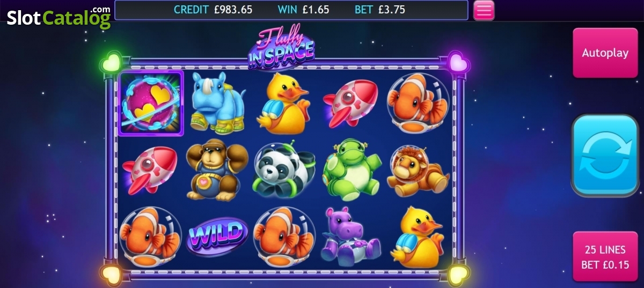This screenshot has width=644, height=288.
Task: Open the SlotCatalog.com logo link
Action: pos(58,17)
